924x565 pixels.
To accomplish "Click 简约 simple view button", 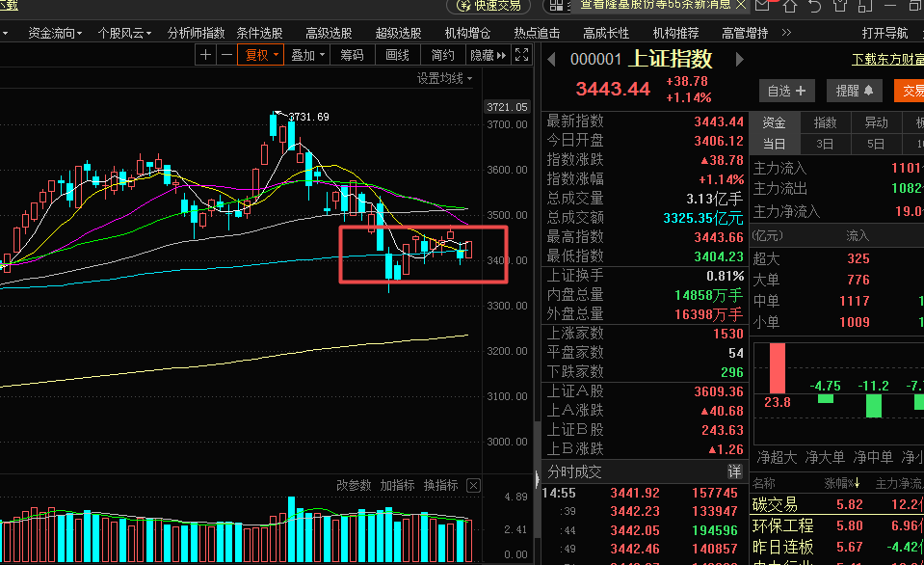I will (x=442, y=55).
